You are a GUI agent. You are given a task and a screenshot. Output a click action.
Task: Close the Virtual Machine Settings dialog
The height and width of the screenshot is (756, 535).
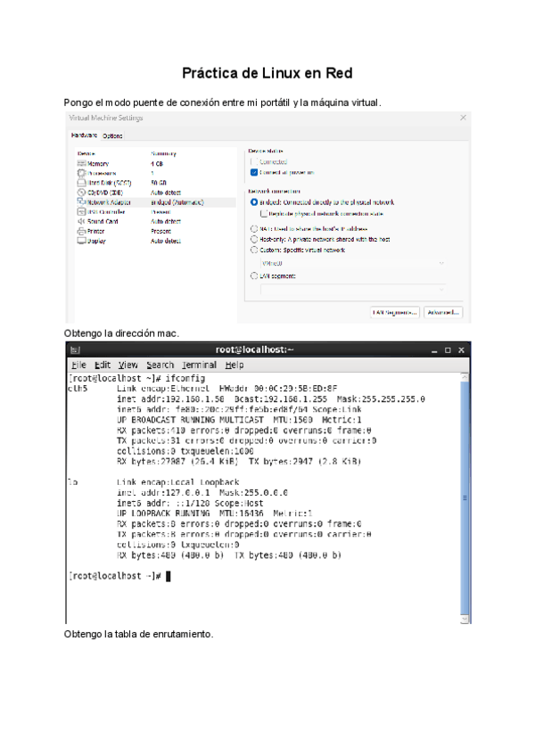(x=463, y=118)
